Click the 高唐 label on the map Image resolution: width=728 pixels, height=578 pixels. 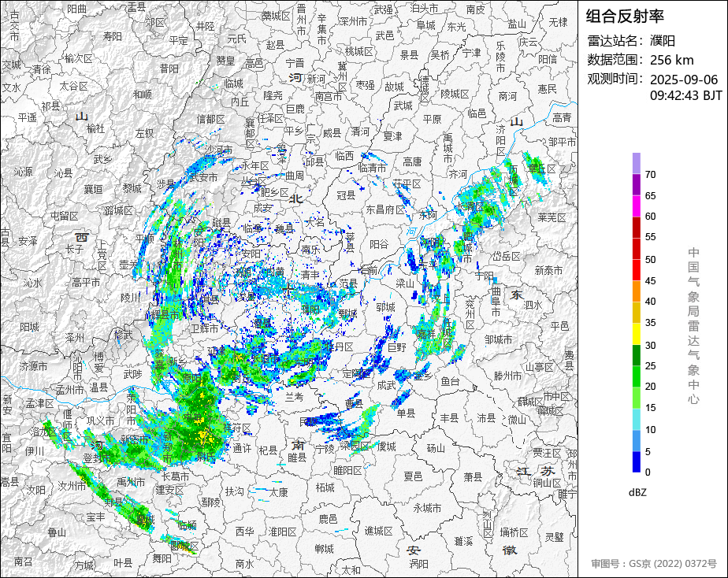point(412,161)
